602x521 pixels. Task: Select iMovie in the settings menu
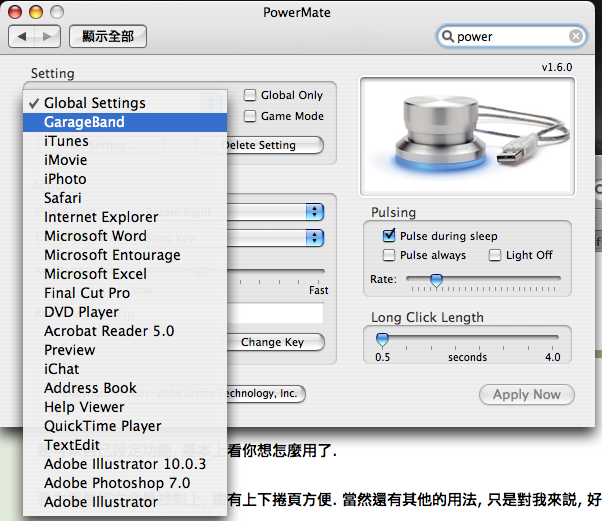[125, 160]
